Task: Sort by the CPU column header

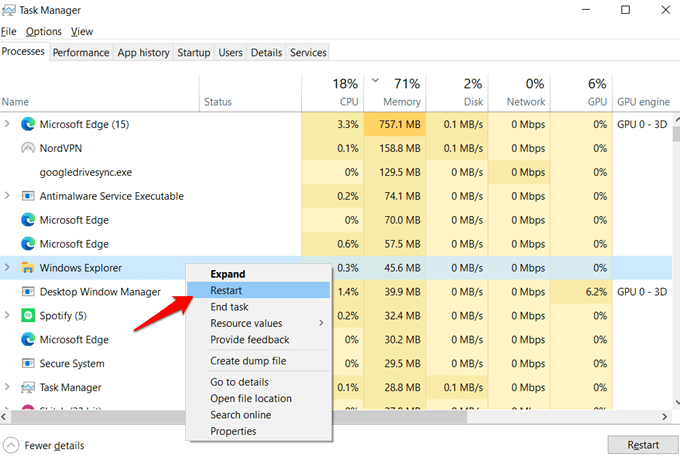Action: pyautogui.click(x=333, y=93)
